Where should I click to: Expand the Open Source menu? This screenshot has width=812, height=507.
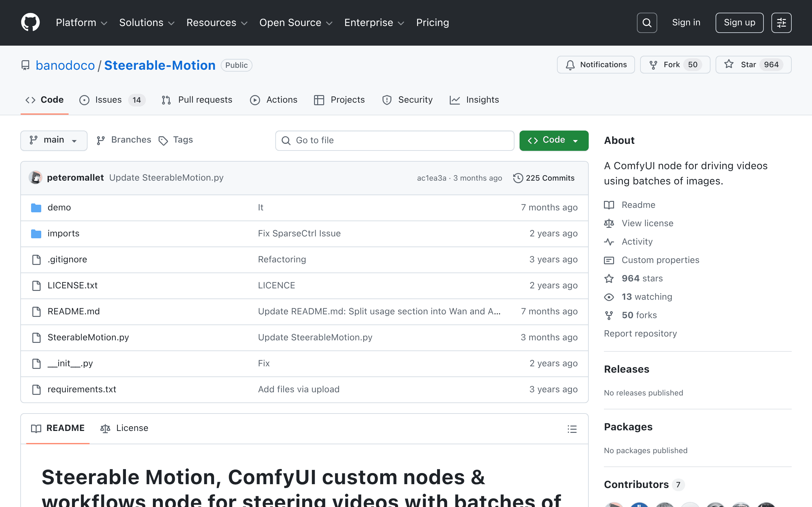296,23
